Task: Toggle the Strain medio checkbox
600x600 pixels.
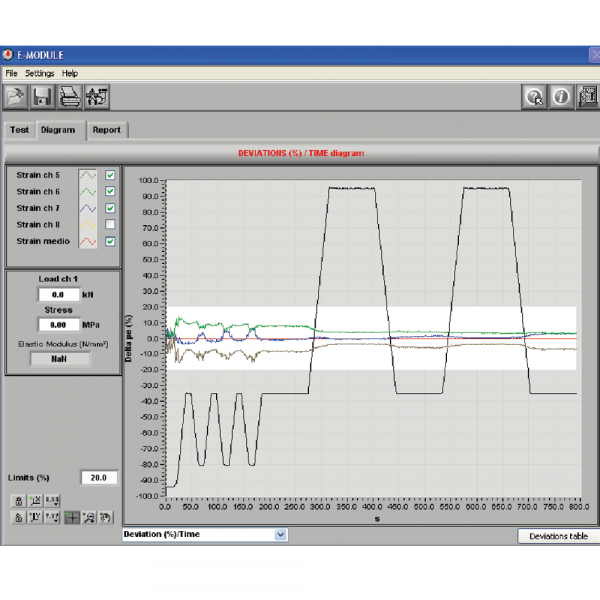Action: click(110, 241)
